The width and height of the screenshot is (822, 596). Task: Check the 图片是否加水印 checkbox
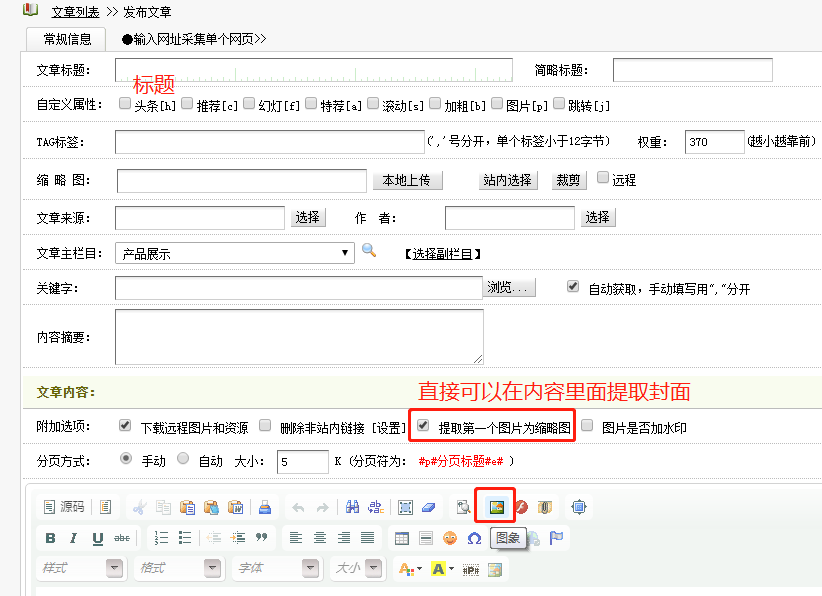[587, 425]
